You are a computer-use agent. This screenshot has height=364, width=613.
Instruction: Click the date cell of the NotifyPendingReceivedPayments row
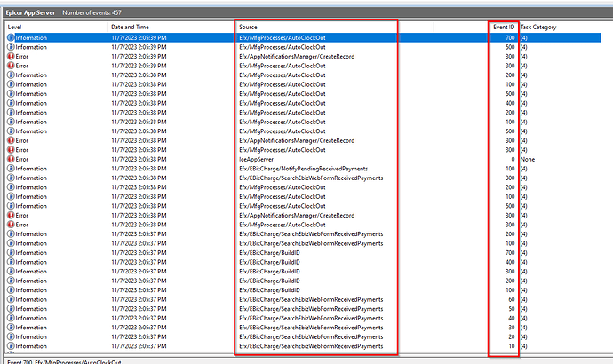point(139,169)
